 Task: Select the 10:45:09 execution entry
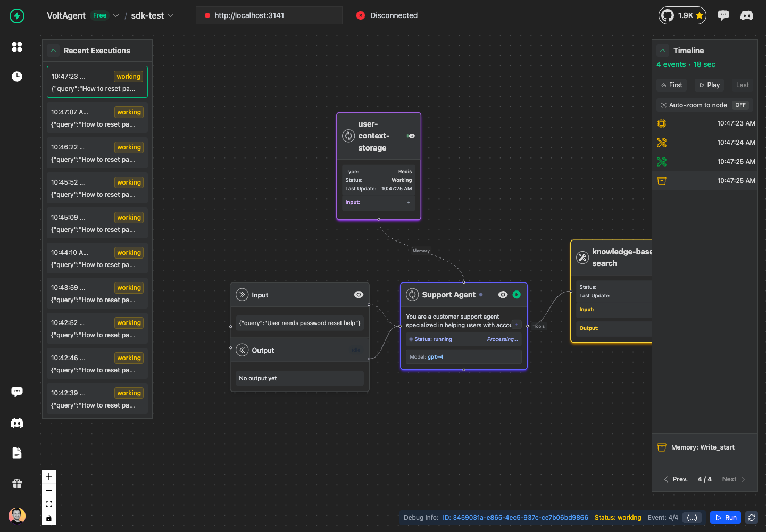[97, 223]
